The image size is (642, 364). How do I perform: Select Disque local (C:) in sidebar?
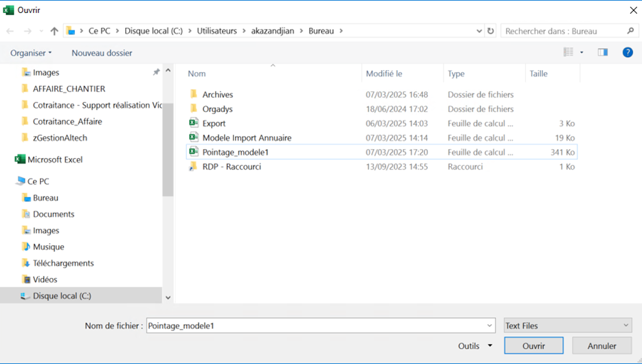click(x=62, y=296)
